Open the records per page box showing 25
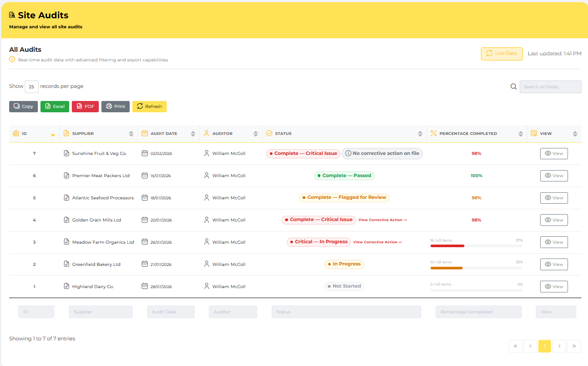This screenshot has height=366, width=588. 32,87
